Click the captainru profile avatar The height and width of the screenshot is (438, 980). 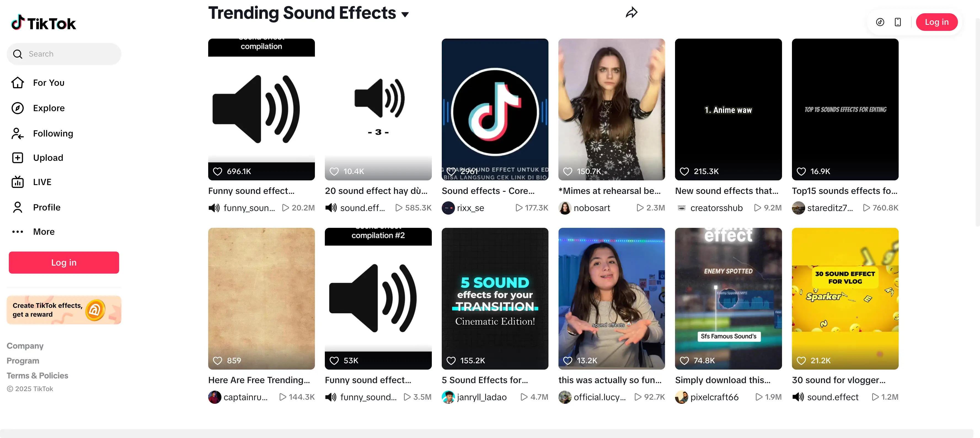tap(215, 397)
